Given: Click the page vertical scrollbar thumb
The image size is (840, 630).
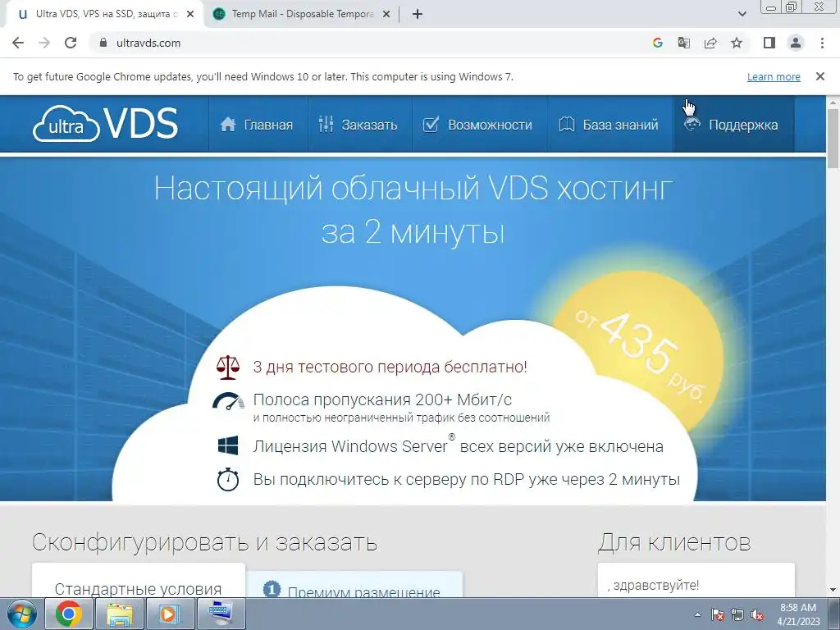Looking at the screenshot, I should 833,138.
